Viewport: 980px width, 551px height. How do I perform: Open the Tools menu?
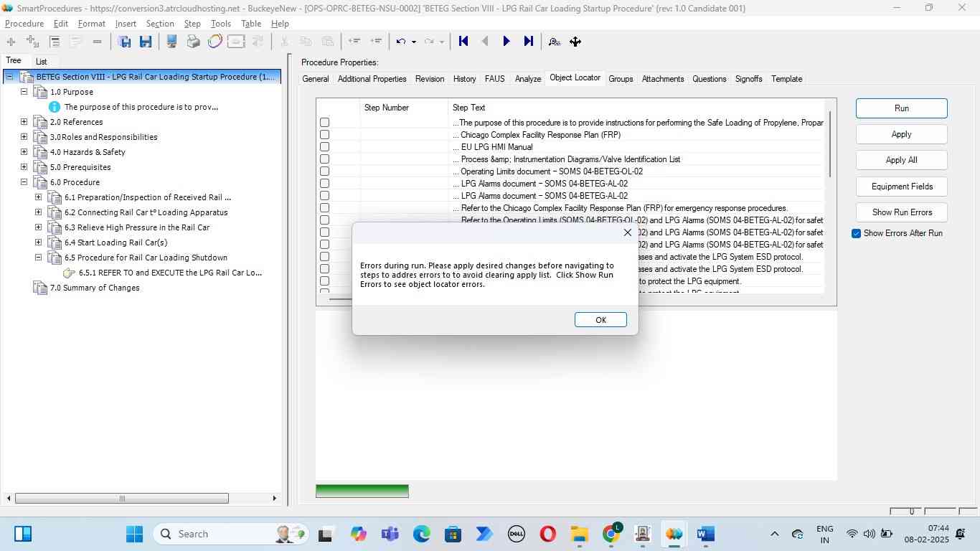[x=221, y=24]
